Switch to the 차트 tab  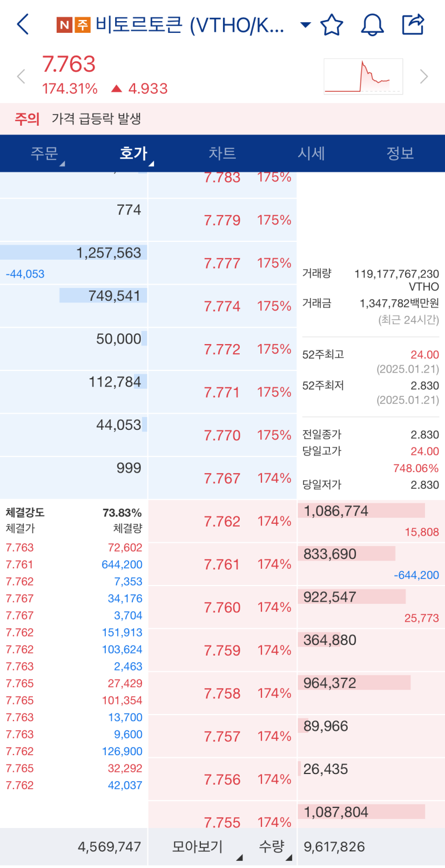coord(222,154)
